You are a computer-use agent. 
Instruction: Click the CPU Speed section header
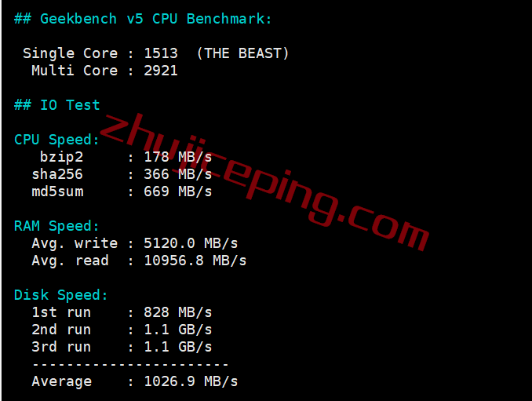click(x=56, y=140)
